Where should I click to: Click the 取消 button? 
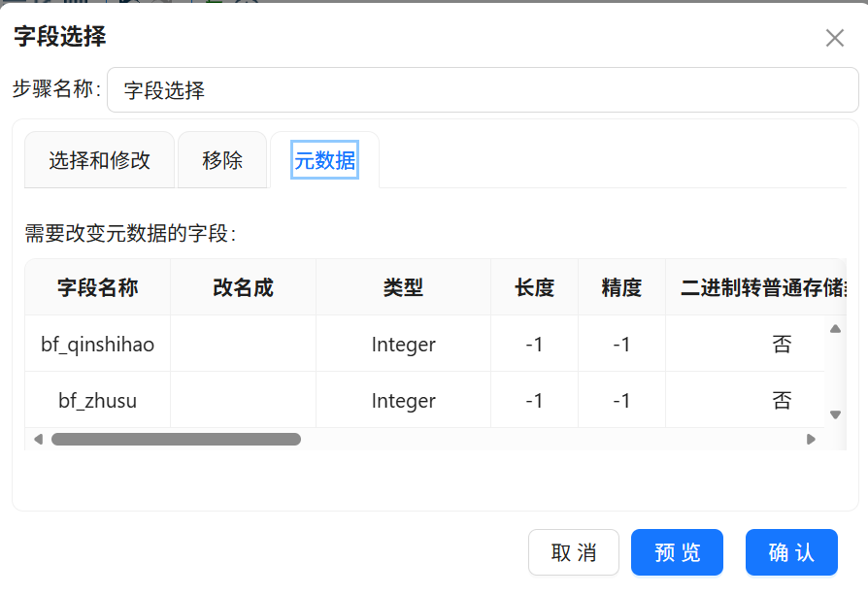coord(574,552)
